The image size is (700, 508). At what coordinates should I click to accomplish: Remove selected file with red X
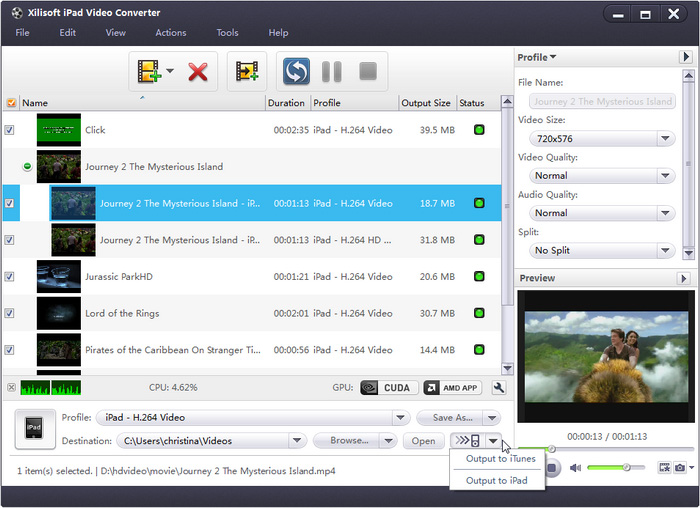click(x=198, y=71)
